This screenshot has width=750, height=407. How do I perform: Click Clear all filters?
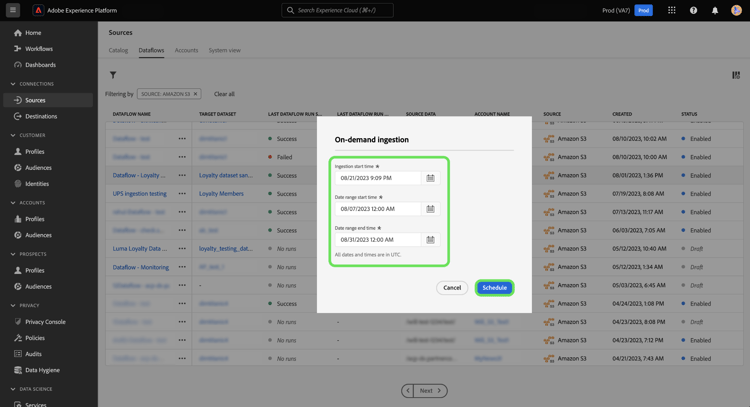[x=224, y=94]
